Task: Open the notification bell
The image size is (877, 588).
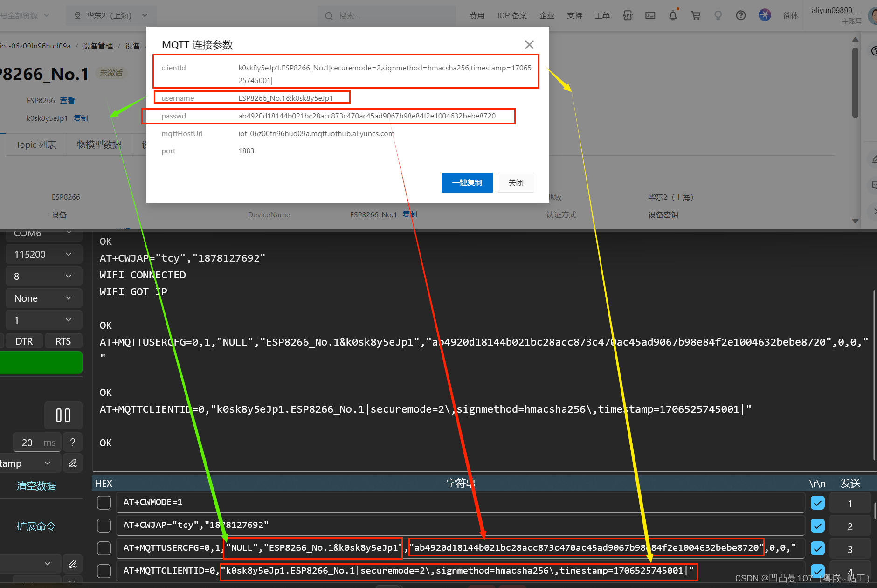Action: pos(673,15)
